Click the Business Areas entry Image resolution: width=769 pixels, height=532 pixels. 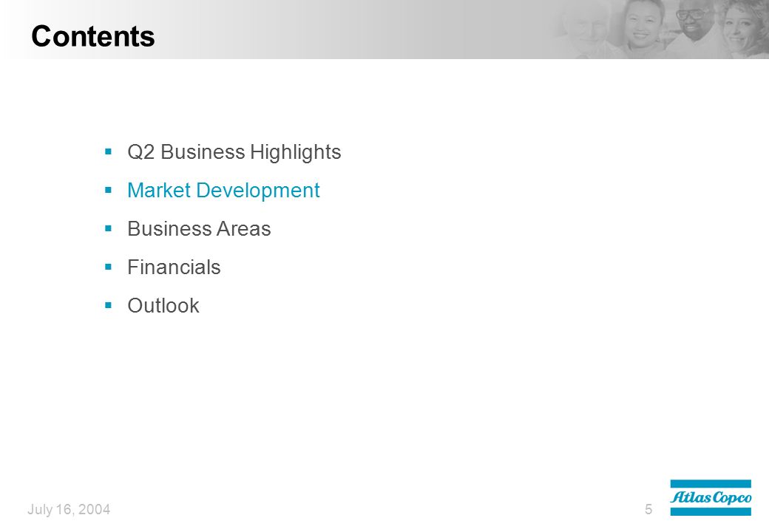tap(199, 229)
